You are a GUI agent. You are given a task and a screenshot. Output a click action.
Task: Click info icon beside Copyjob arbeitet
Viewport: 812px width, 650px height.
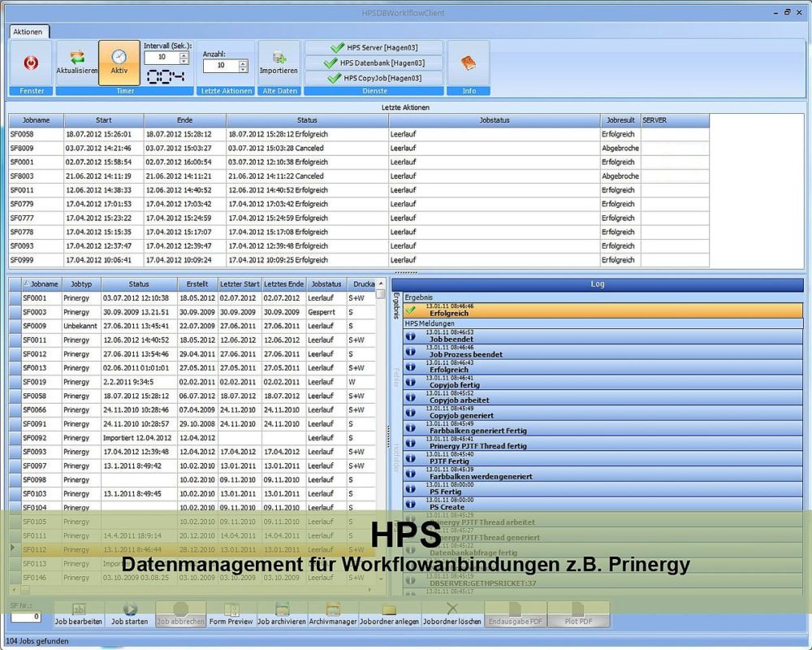click(411, 397)
